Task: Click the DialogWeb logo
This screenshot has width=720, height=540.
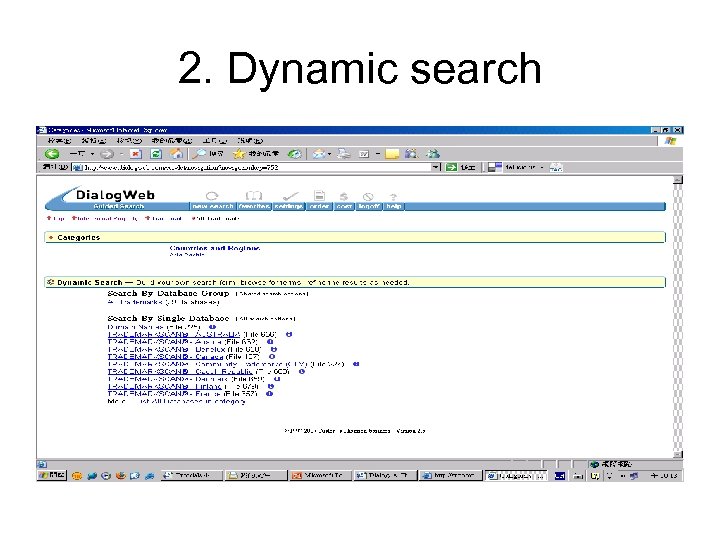Action: click(115, 195)
